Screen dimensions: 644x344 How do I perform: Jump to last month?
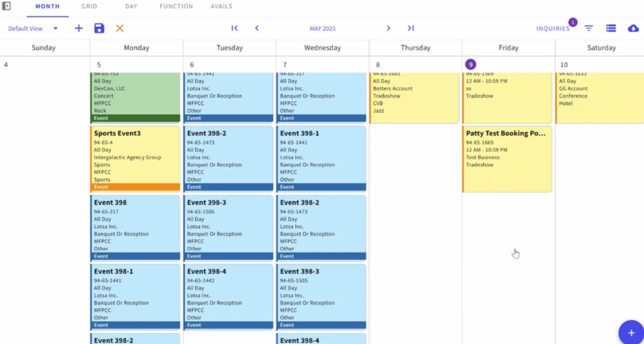[410, 28]
